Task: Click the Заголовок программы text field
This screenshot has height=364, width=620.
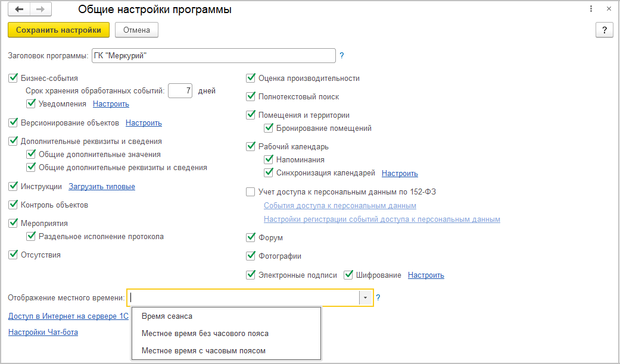Action: (x=213, y=56)
